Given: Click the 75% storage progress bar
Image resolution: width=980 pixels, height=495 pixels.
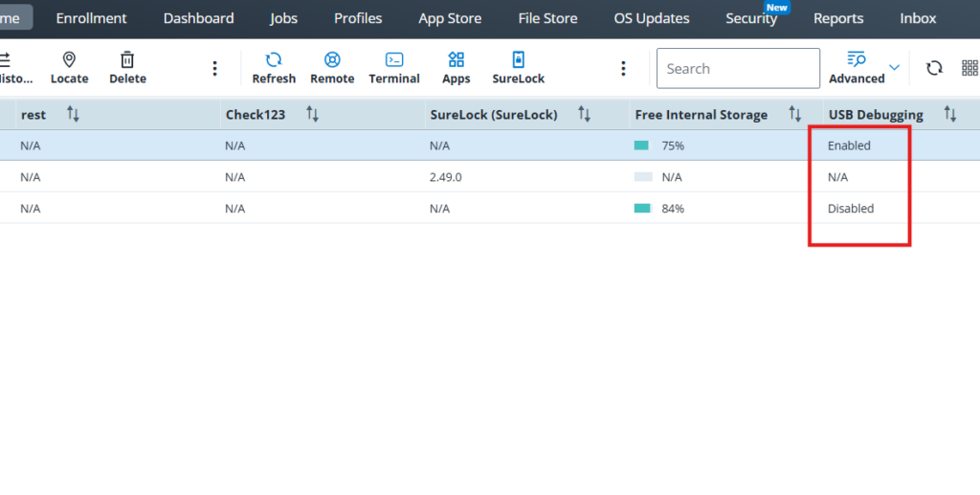Looking at the screenshot, I should point(641,146).
